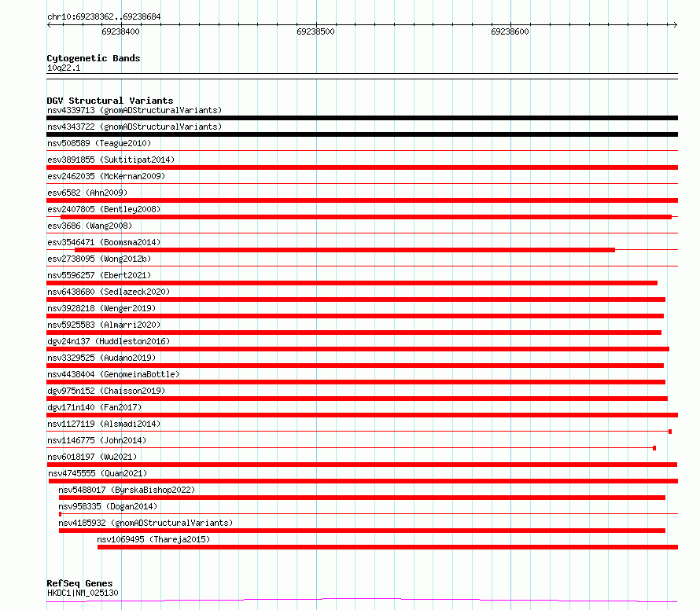This screenshot has height=610, width=700.
Task: Click the red bar of dgv171n140 Fan2017
Action: point(362,415)
